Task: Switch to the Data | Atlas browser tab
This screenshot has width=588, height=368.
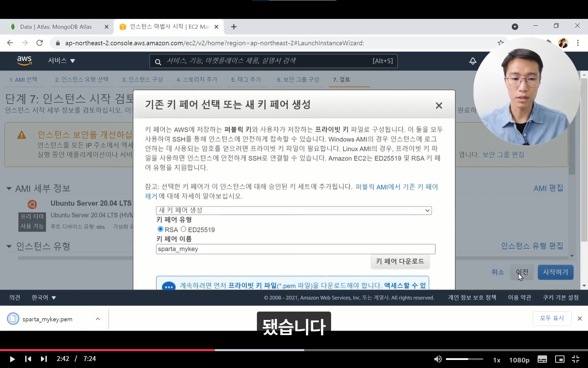Action: (56, 27)
